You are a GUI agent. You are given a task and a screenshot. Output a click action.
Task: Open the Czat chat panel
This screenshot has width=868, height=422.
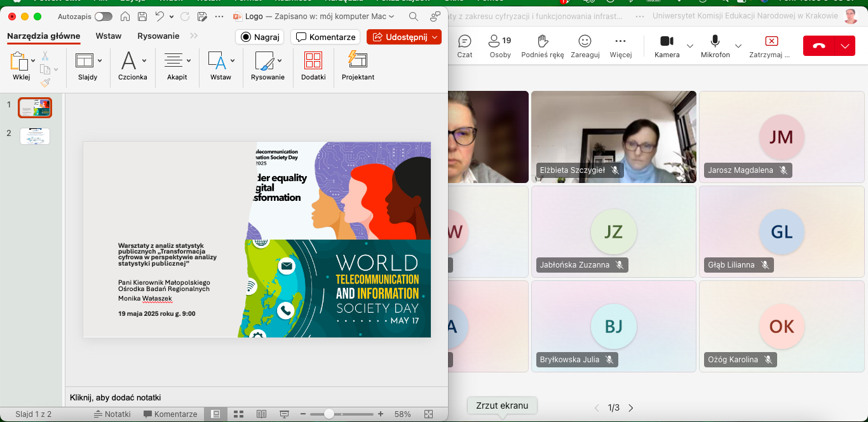click(465, 46)
